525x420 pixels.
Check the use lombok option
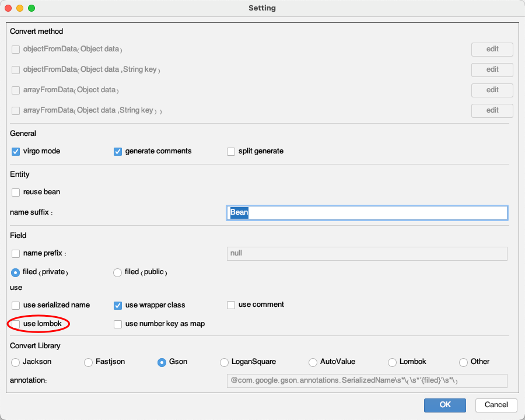16,324
